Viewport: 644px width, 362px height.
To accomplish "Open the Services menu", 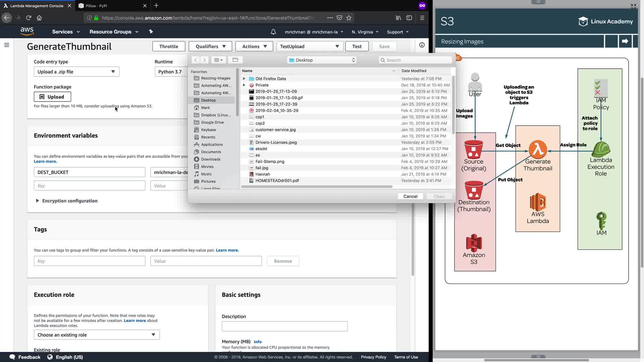I will [x=66, y=32].
